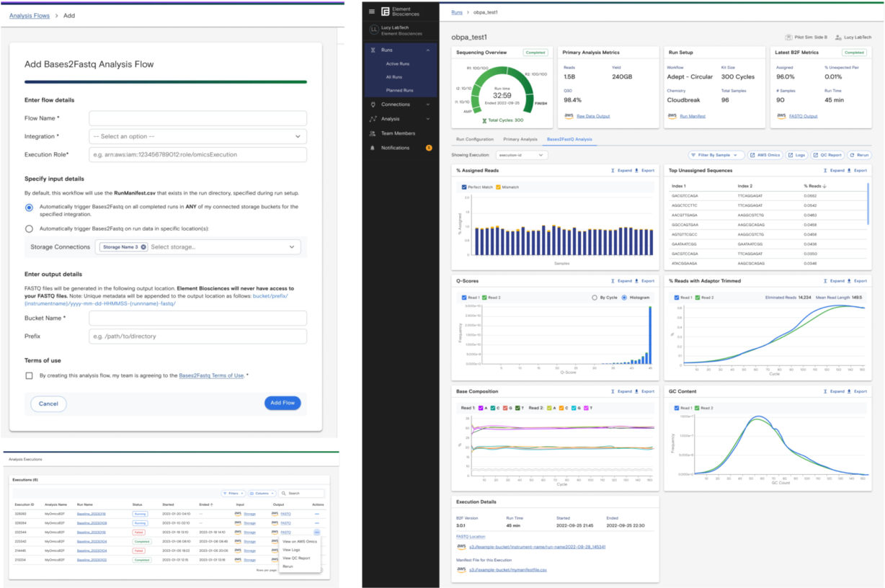The width and height of the screenshot is (885, 588).
Task: Expand the Analysis section chevron
Action: tap(428, 119)
